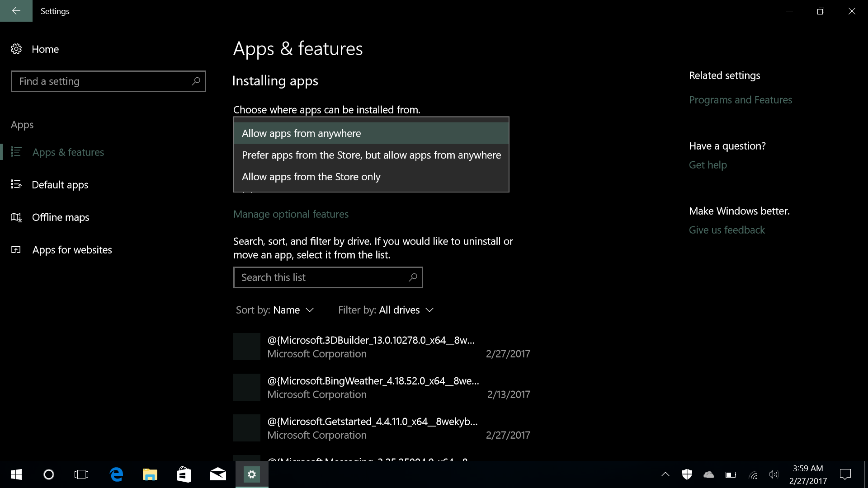Image resolution: width=868 pixels, height=488 pixels.
Task: Select the Microsoft.BingWeather app entry
Action: (373, 387)
